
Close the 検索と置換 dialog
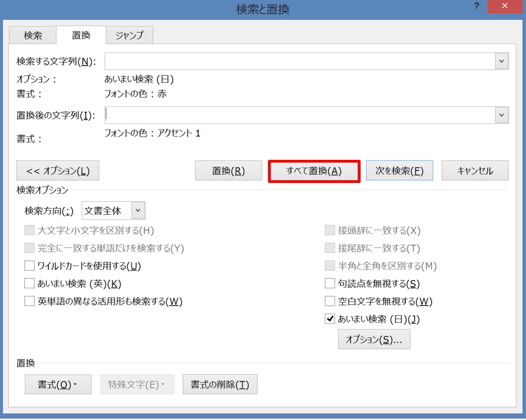(x=505, y=6)
